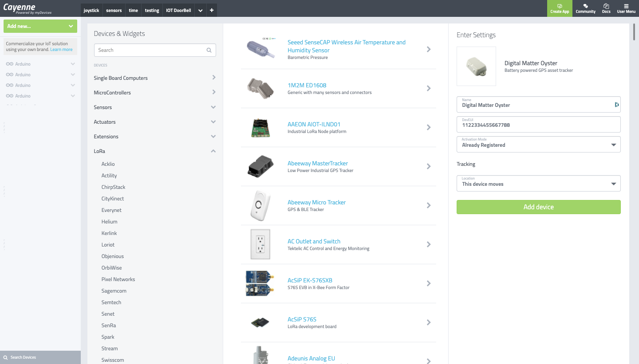Switch to the time project tab
This screenshot has width=639, height=364.
click(134, 10)
